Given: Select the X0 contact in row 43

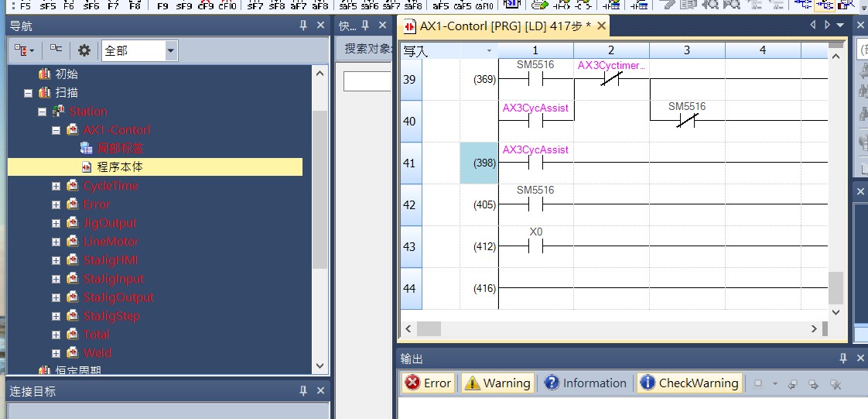Looking at the screenshot, I should click(x=535, y=246).
